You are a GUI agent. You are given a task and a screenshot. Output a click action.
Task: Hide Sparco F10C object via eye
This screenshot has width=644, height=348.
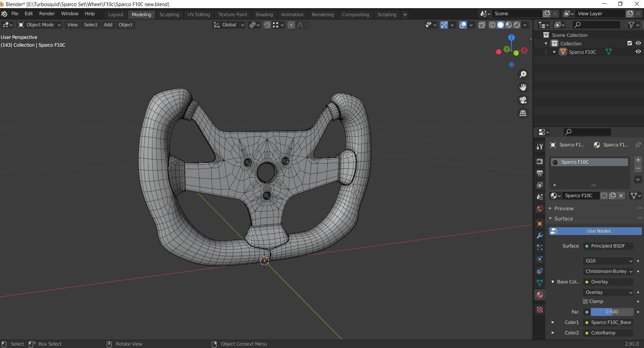tap(638, 52)
